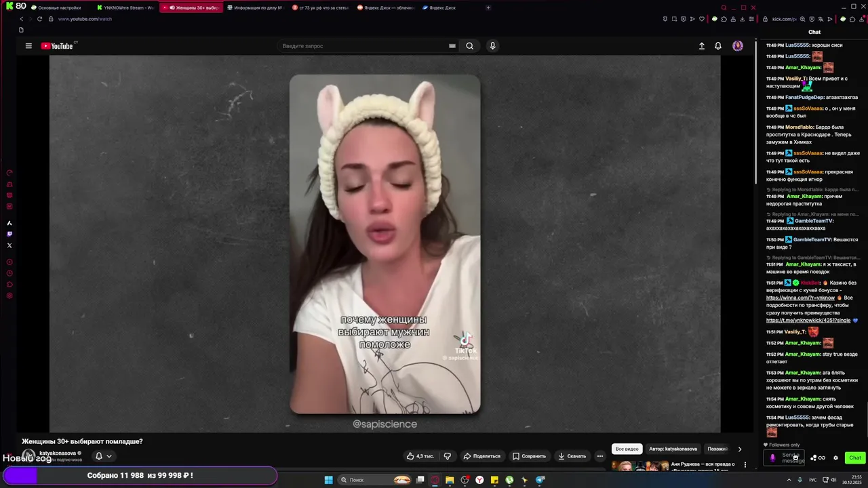Mute the Женщины 30+ tab audio icon

click(x=172, y=7)
